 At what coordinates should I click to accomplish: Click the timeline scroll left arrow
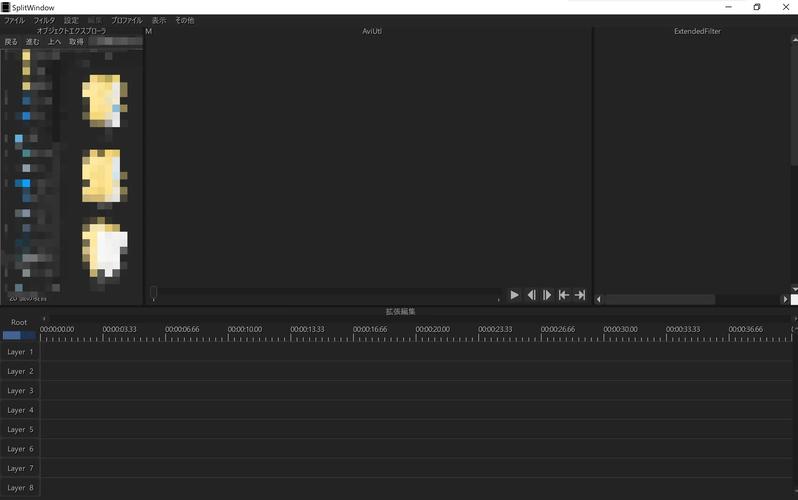pyautogui.click(x=44, y=318)
